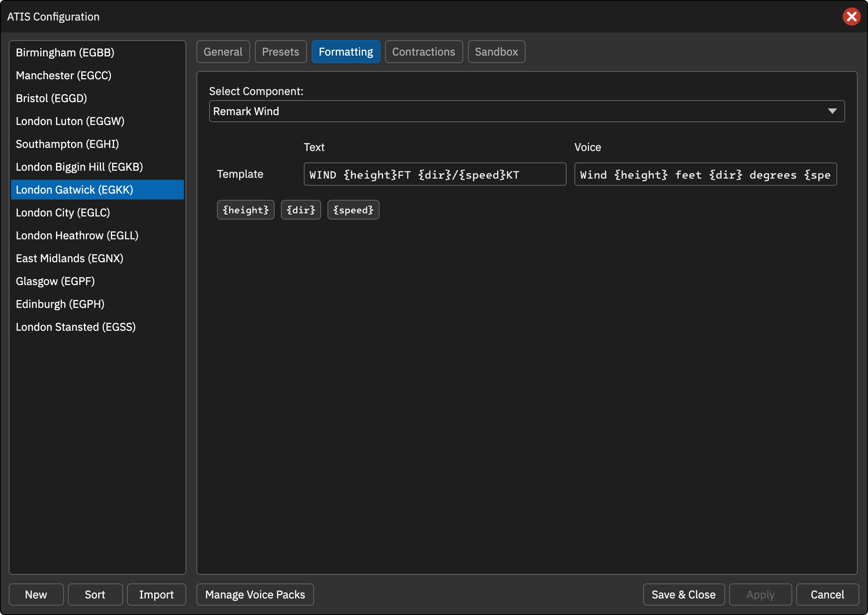This screenshot has width=868, height=615.
Task: Open Manage Voice Packs
Action: click(255, 594)
